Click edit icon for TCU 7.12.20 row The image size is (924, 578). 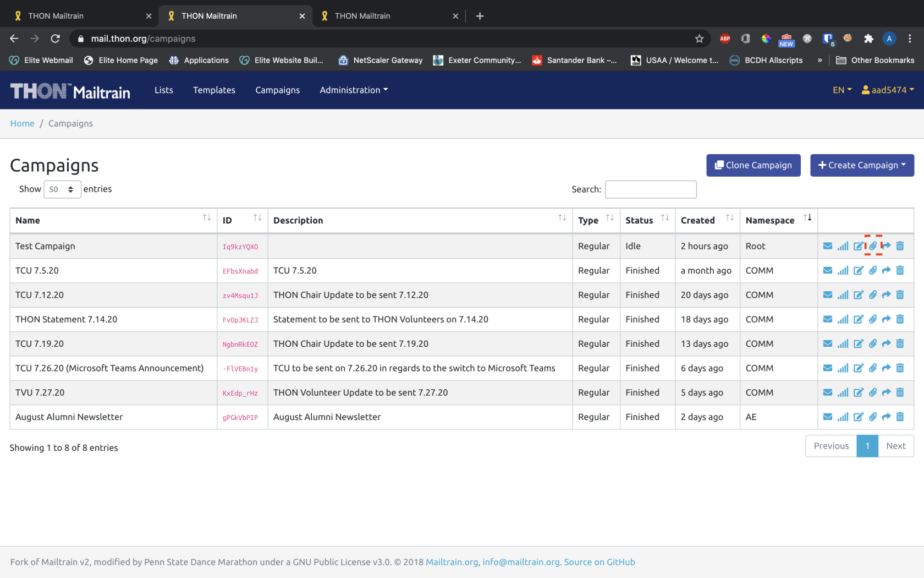[x=858, y=295]
